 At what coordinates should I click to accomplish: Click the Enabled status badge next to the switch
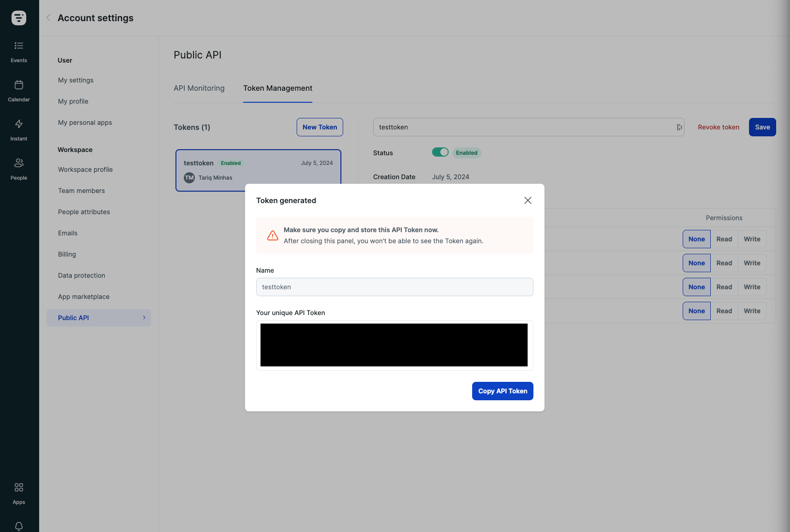467,153
